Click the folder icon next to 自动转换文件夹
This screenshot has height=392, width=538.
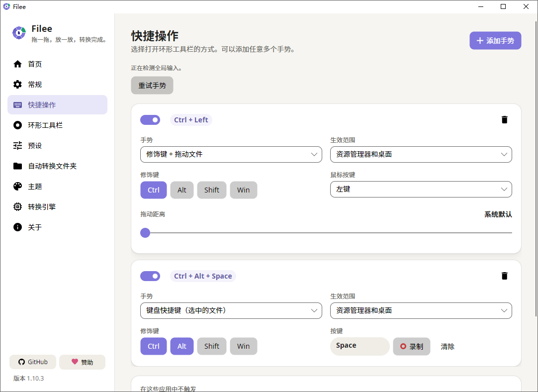click(17, 166)
